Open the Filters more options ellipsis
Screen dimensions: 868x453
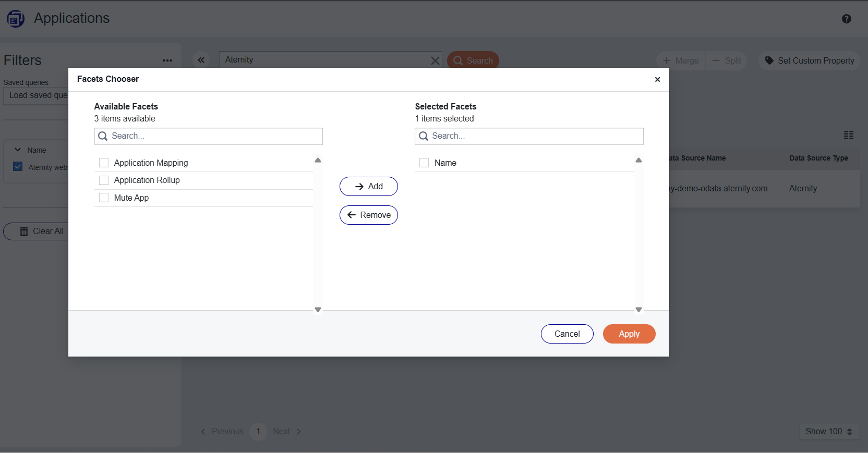(167, 60)
